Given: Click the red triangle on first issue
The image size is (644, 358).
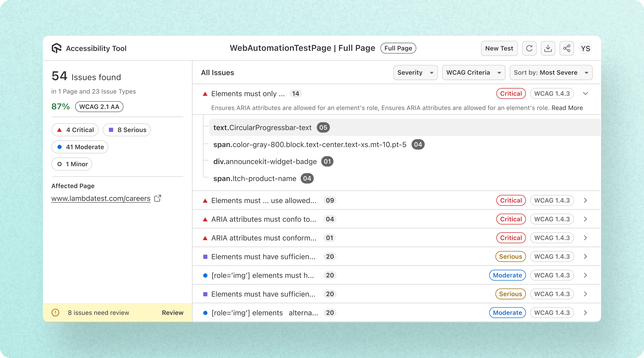Looking at the screenshot, I should tap(205, 94).
